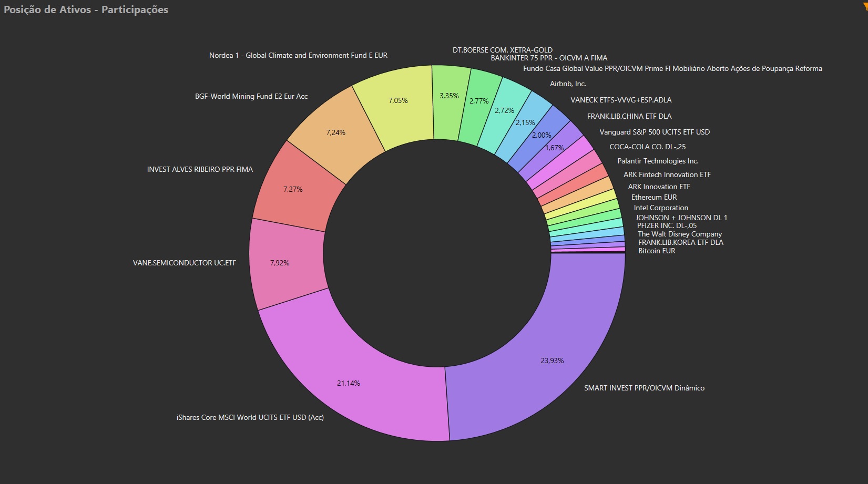This screenshot has width=868, height=484.
Task: Click the 'BANKINTER 75 PPR - OICVM A FIMA' label
Action: pyautogui.click(x=549, y=58)
